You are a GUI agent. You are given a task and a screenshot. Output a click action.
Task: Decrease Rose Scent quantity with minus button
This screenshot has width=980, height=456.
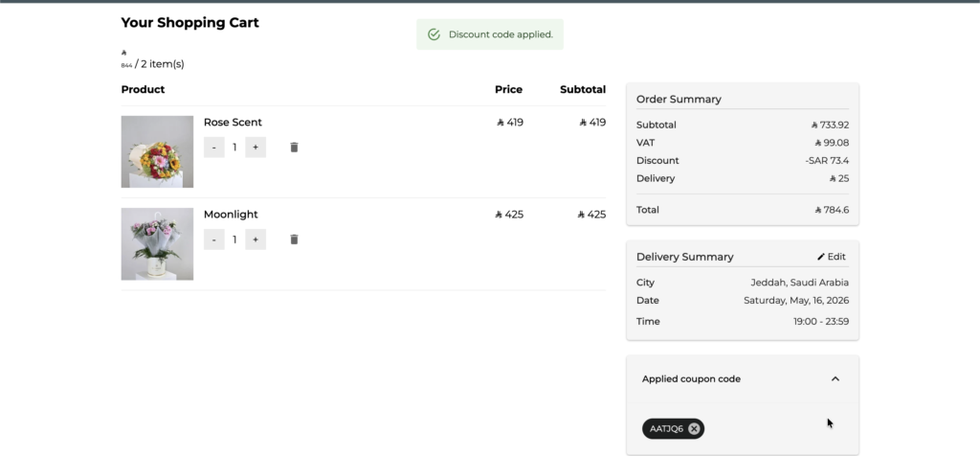[213, 147]
